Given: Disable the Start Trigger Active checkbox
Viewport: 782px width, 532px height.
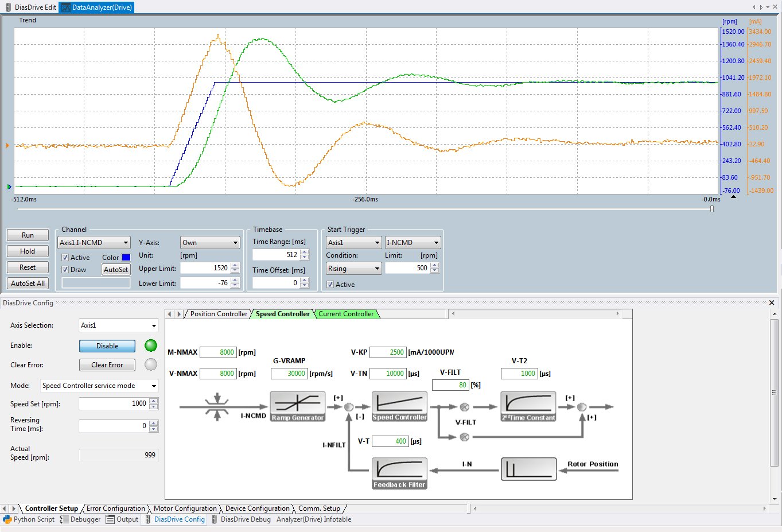Looking at the screenshot, I should coord(330,285).
